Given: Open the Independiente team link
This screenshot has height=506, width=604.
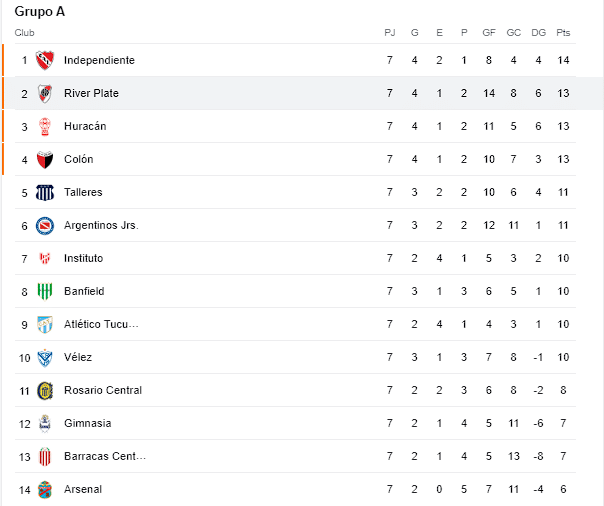Looking at the screenshot, I should (99, 60).
